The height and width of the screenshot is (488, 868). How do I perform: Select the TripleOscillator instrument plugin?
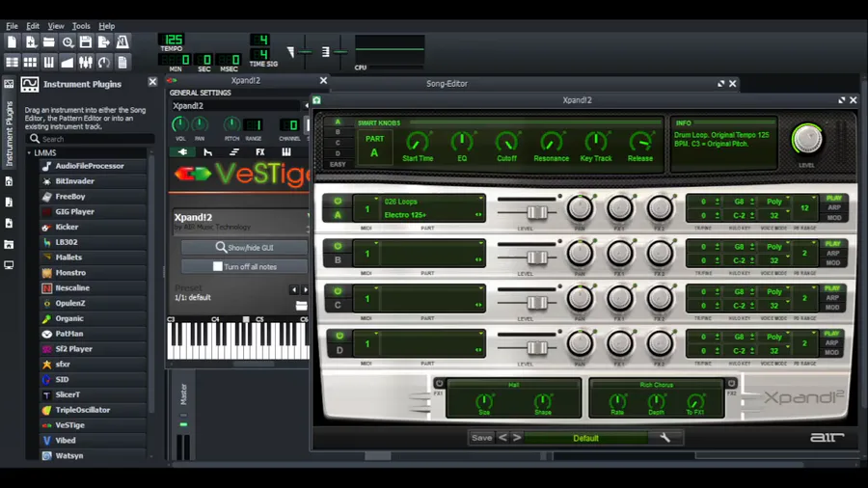pyautogui.click(x=93, y=410)
